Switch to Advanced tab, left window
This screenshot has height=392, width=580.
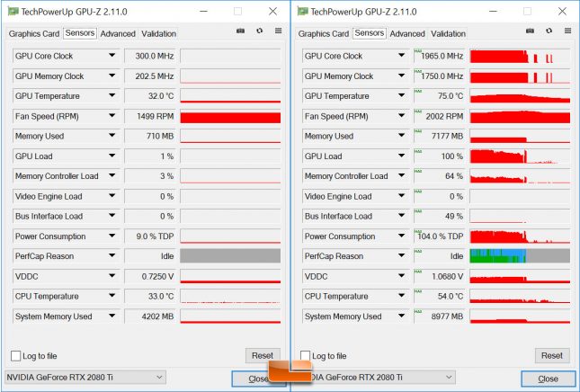click(118, 33)
